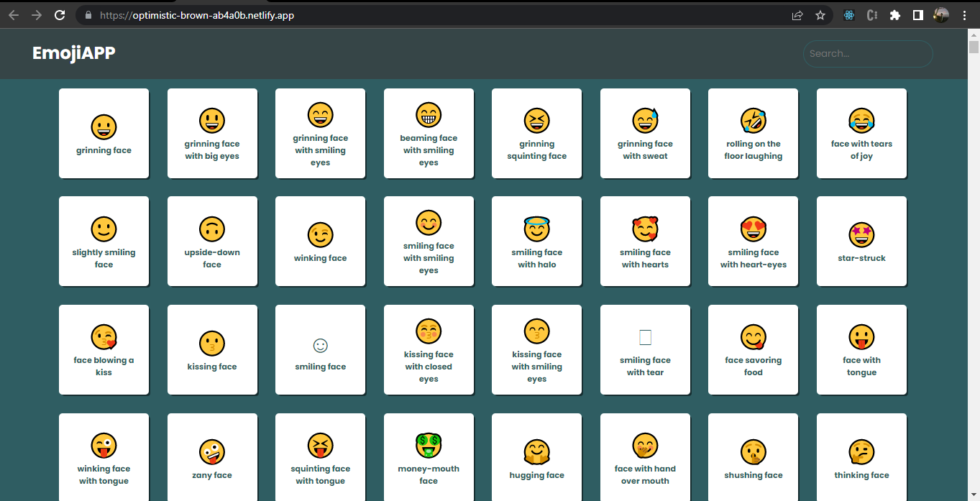The height and width of the screenshot is (501, 980).
Task: Click the EmojiAPP logo title
Action: click(x=73, y=53)
